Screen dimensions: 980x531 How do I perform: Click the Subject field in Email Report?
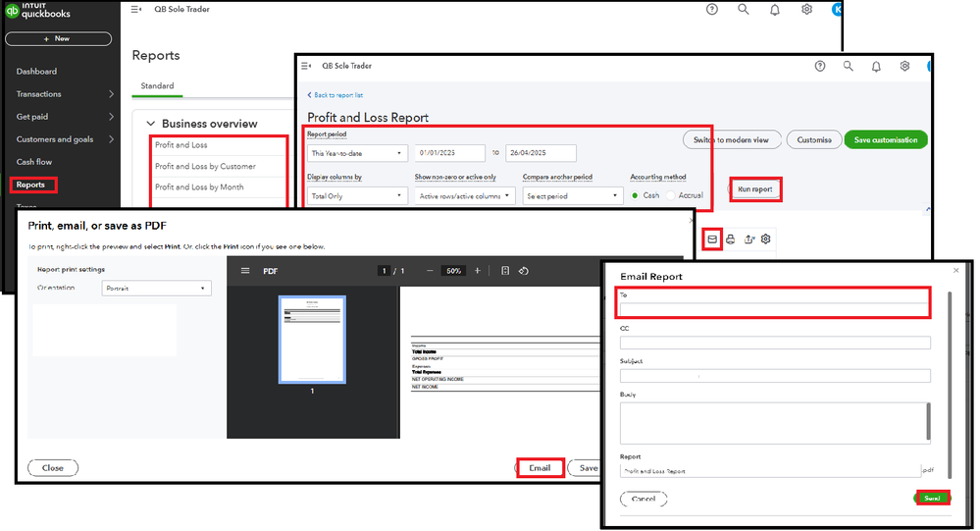coord(775,376)
